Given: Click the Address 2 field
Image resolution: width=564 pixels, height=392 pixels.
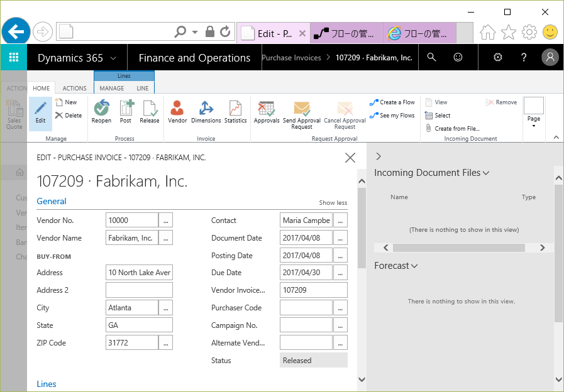Looking at the screenshot, I should pos(139,290).
